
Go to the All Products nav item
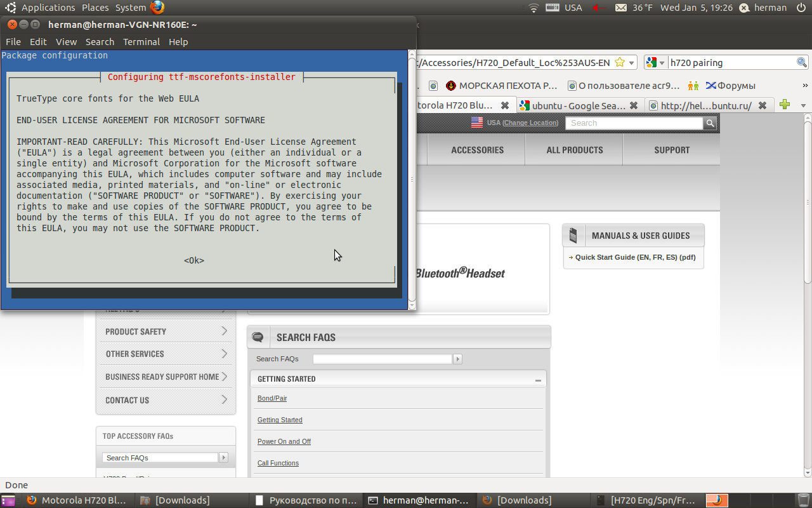575,150
